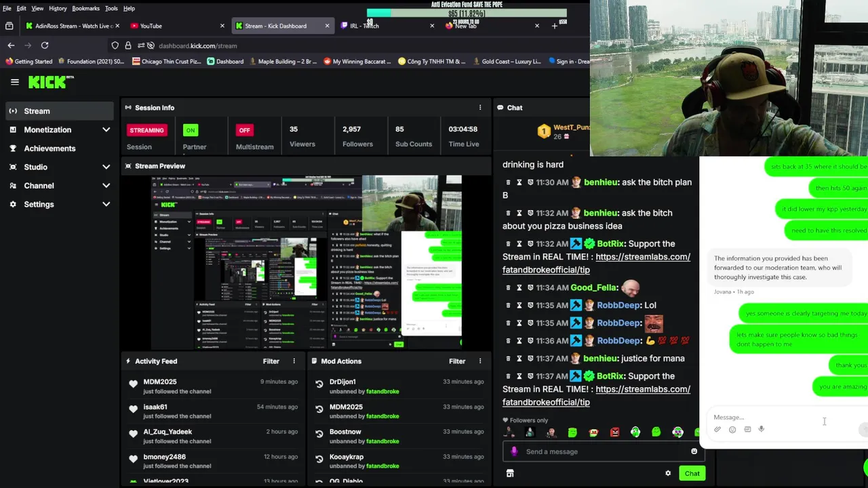Viewport: 868px width, 488px height.
Task: Click attachment paperclip in support message box
Action: point(717,429)
